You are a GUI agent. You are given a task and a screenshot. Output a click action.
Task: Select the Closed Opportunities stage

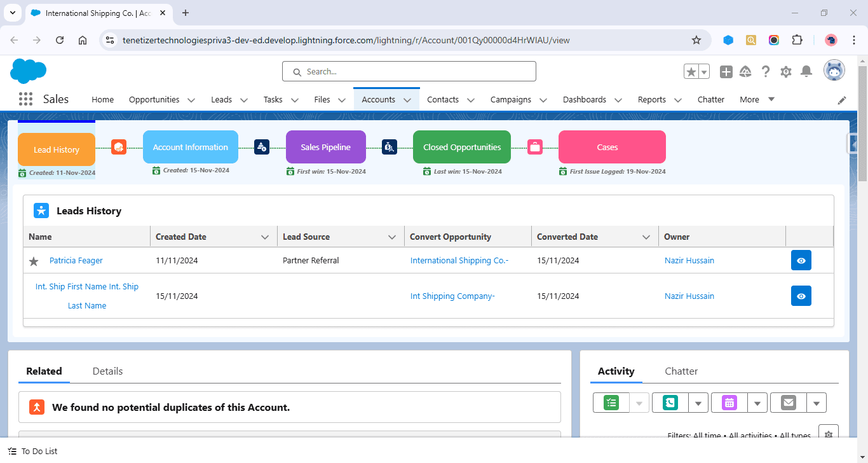click(x=462, y=147)
